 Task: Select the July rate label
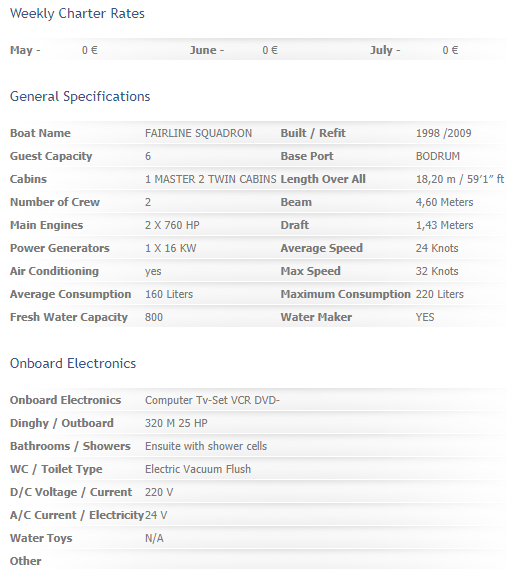pyautogui.click(x=385, y=50)
